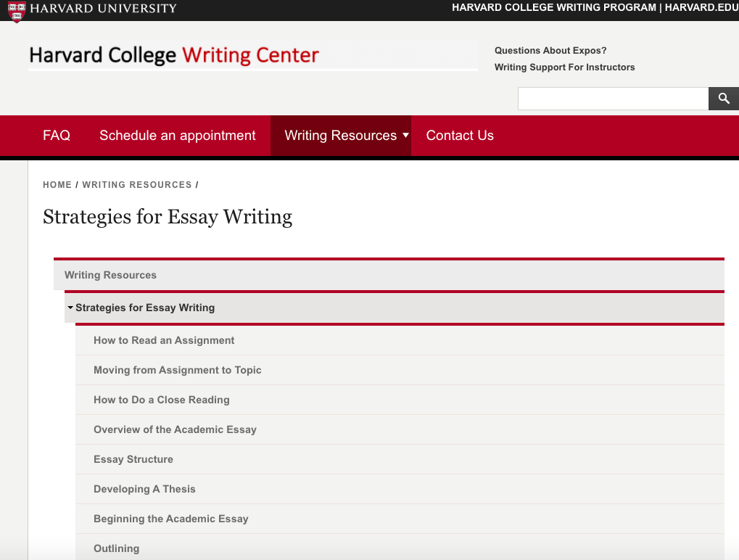Image resolution: width=739 pixels, height=560 pixels.
Task: Open the Outlining page
Action: (400, 548)
